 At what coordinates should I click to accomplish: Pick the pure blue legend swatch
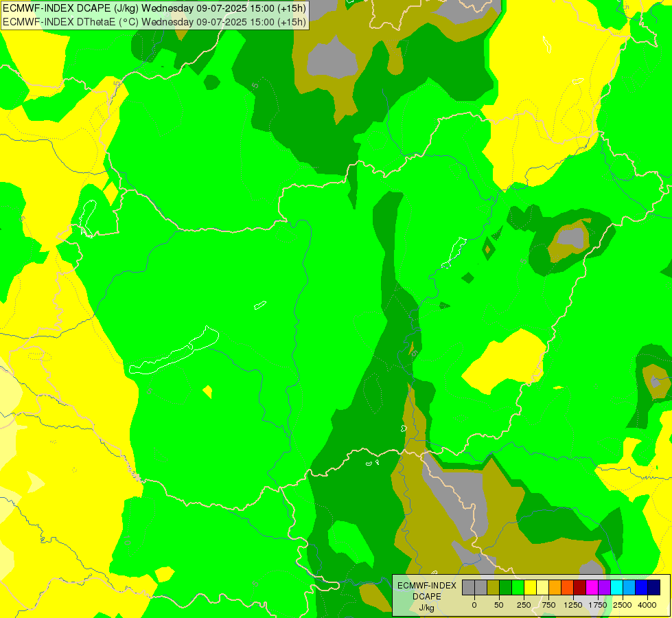pyautogui.click(x=642, y=587)
